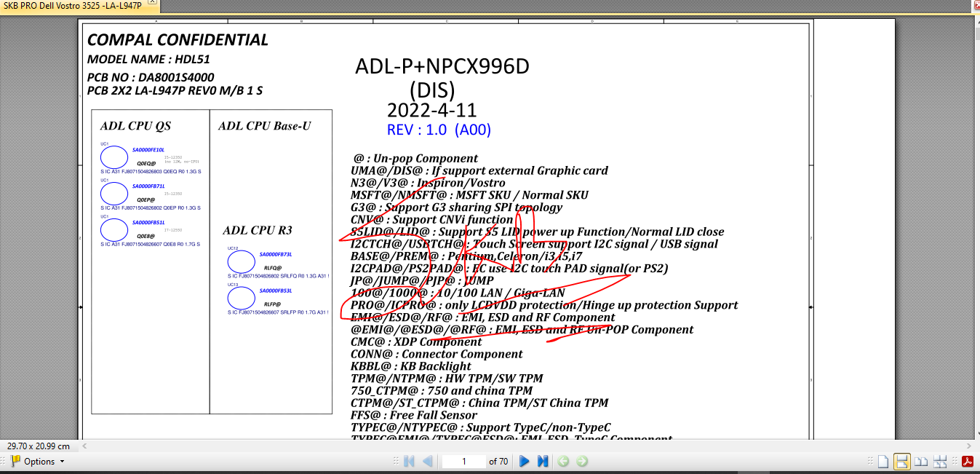The width and height of the screenshot is (980, 474).
Task: Select continuous page layout icon
Action: (901, 462)
